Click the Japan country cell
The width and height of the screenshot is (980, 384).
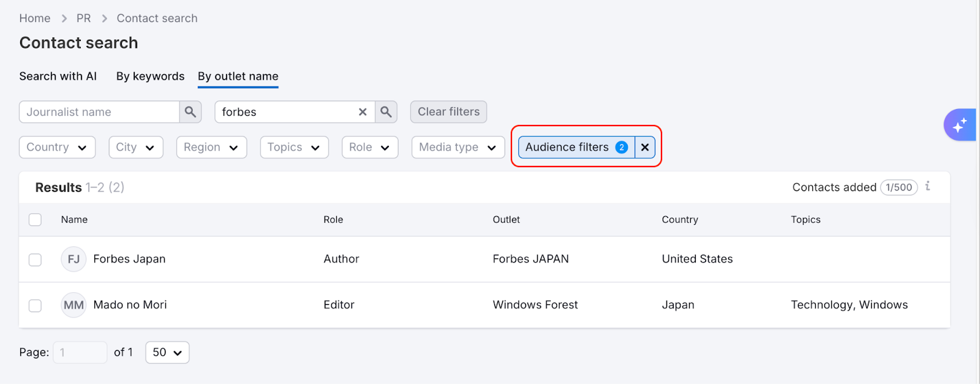[x=678, y=305]
